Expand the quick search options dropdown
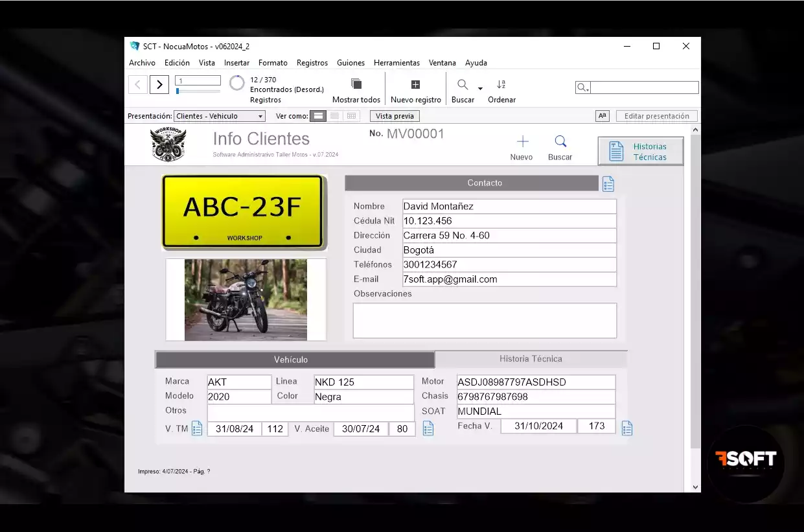Image resolution: width=804 pixels, height=532 pixels. click(x=582, y=87)
